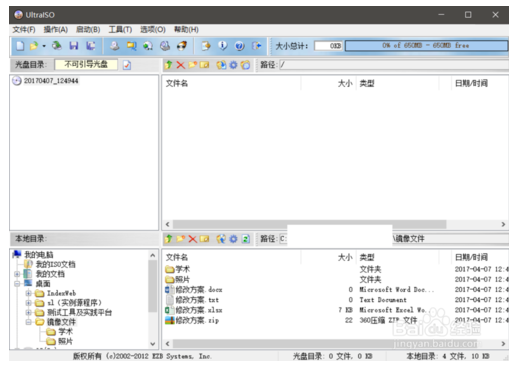Viewport: 518px width, 371px height.
Task: Go up a level in local pane toolbar
Action: [x=169, y=239]
